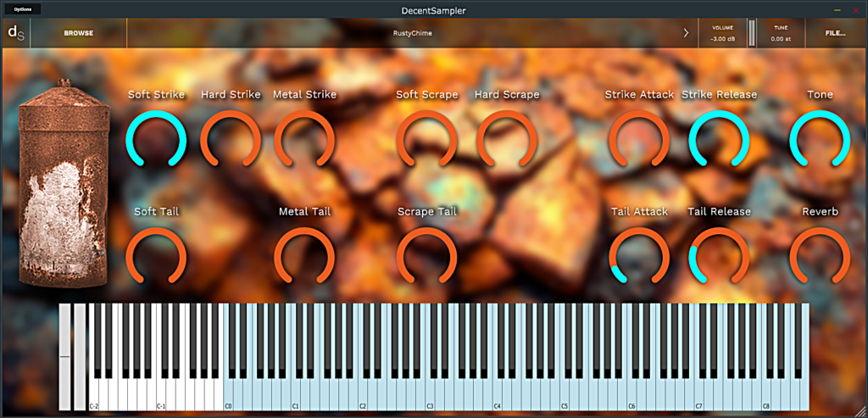Click the Soft Scrape knob
The width and height of the screenshot is (868, 418).
[x=427, y=140]
